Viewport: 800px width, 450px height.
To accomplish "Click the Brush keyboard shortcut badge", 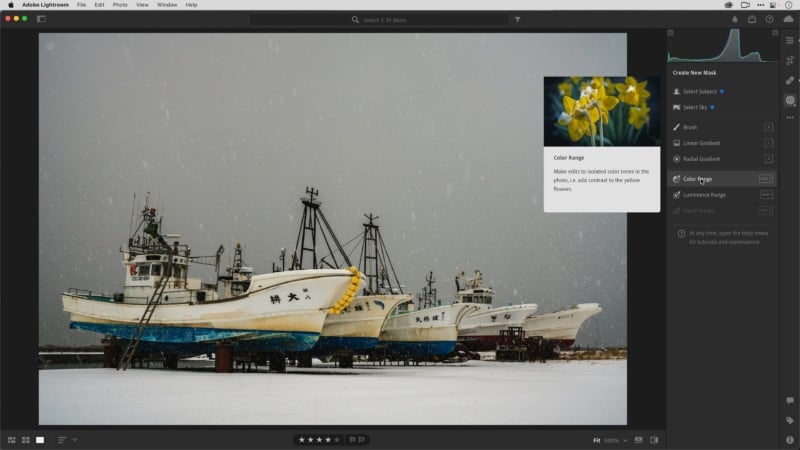I will (768, 127).
